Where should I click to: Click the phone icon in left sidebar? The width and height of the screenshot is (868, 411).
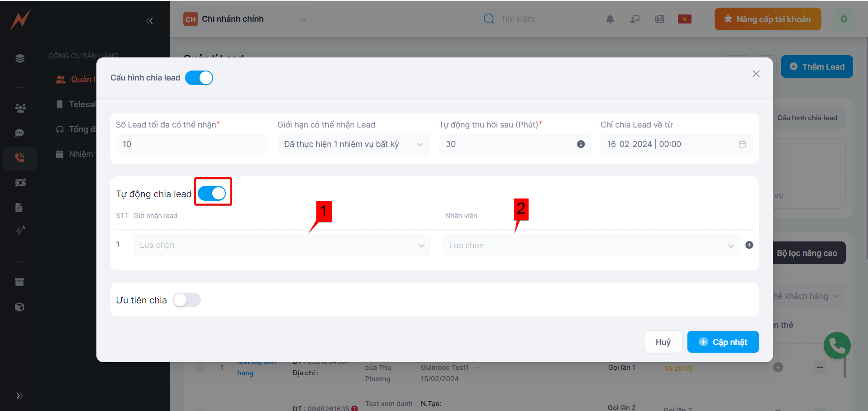(x=19, y=158)
